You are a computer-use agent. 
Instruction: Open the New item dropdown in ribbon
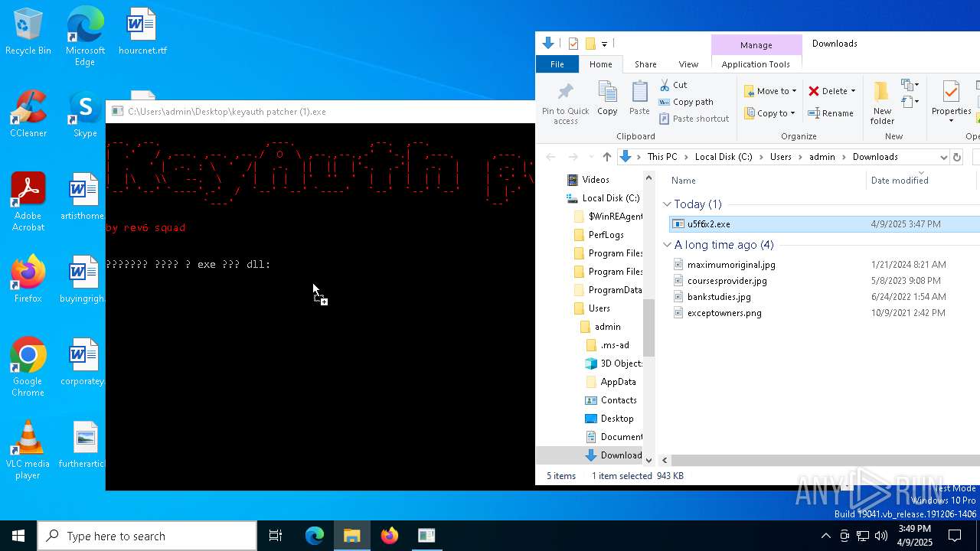[910, 84]
